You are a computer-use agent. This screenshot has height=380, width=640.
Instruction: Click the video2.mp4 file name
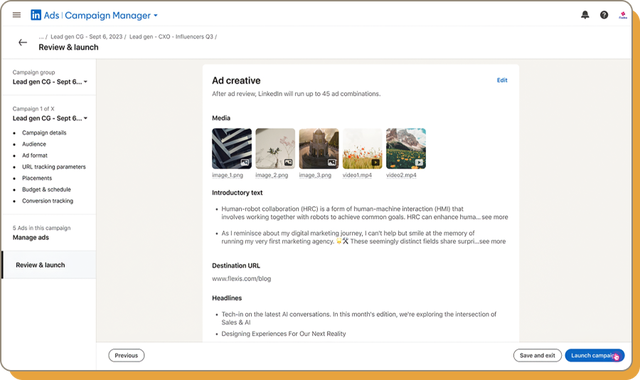point(401,175)
